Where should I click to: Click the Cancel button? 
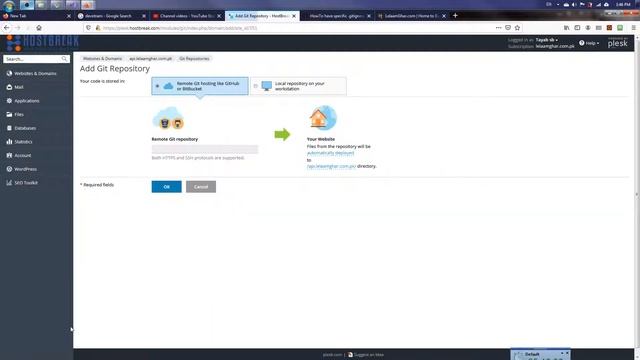(201, 187)
